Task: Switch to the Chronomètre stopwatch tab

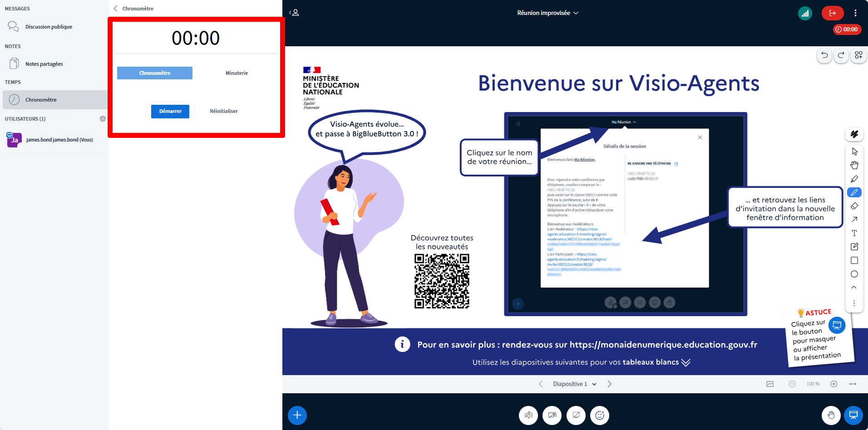Action: point(155,73)
